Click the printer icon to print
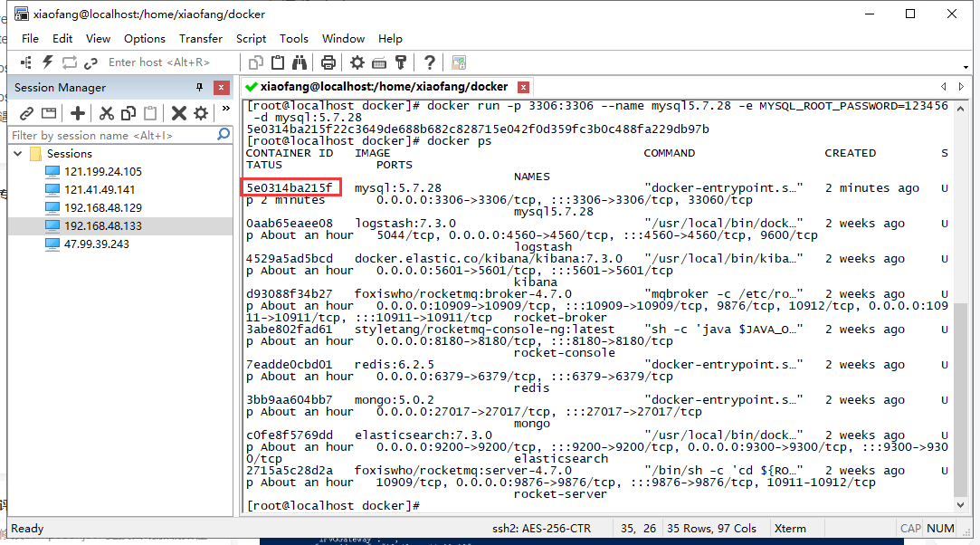 click(329, 62)
